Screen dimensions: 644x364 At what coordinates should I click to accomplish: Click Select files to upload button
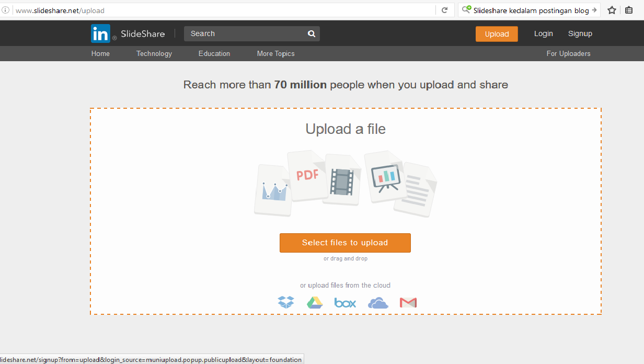tap(345, 243)
